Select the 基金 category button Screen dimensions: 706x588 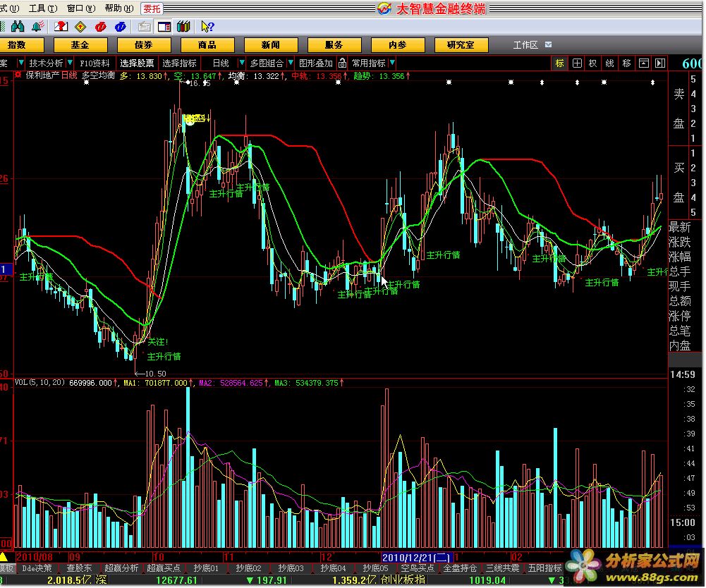tap(80, 45)
